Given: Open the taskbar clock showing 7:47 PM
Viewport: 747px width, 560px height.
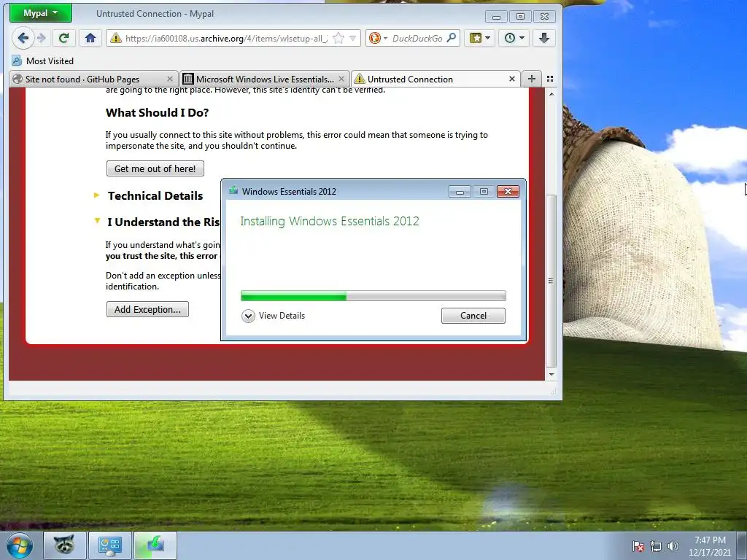Looking at the screenshot, I should [709, 546].
